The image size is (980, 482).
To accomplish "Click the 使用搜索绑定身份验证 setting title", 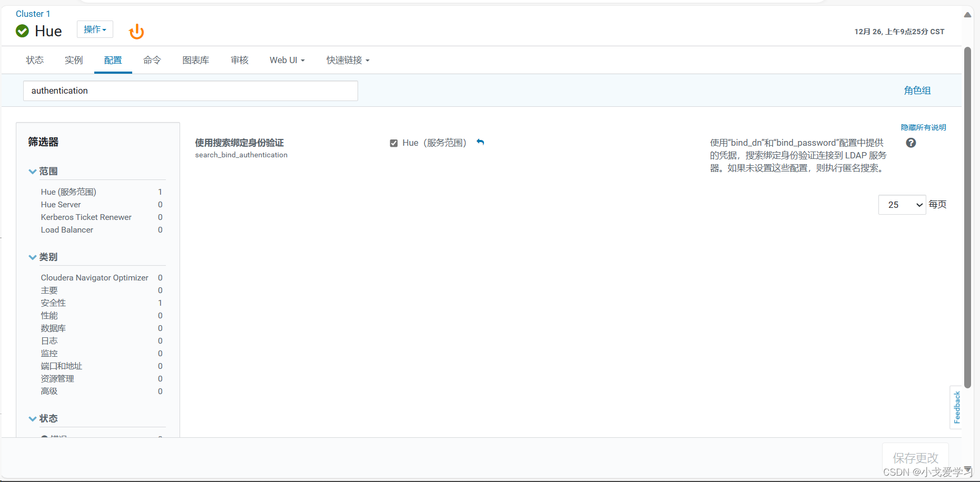I will [x=240, y=143].
